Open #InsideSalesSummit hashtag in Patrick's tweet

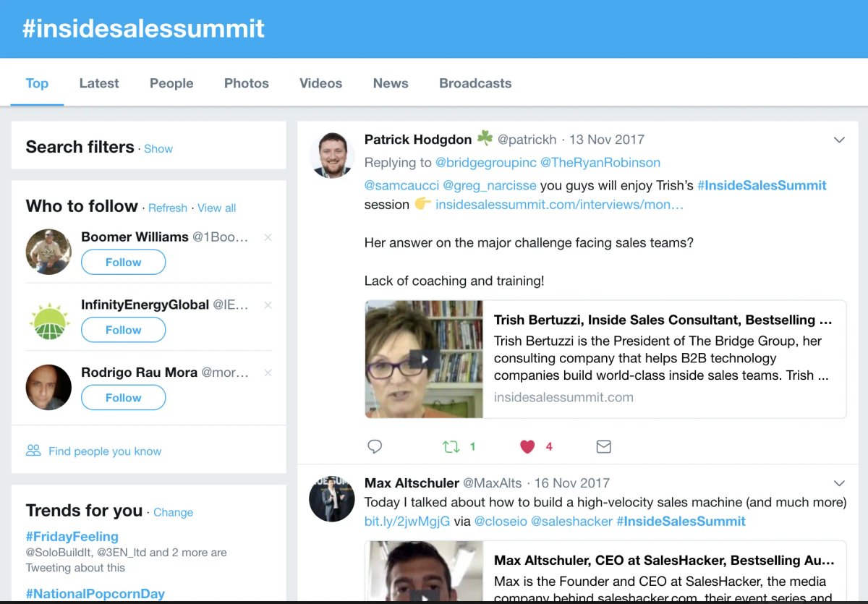click(x=762, y=185)
